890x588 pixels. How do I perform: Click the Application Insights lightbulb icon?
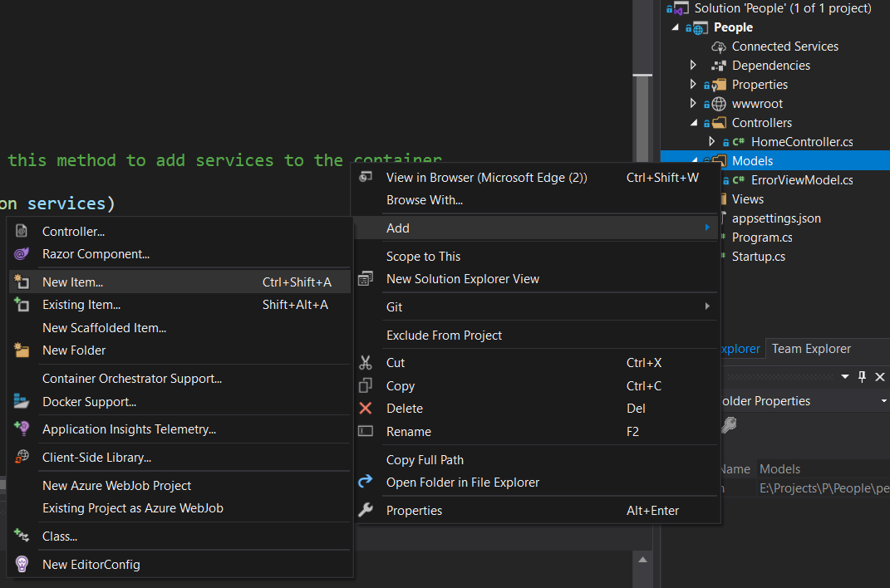pyautogui.click(x=22, y=429)
